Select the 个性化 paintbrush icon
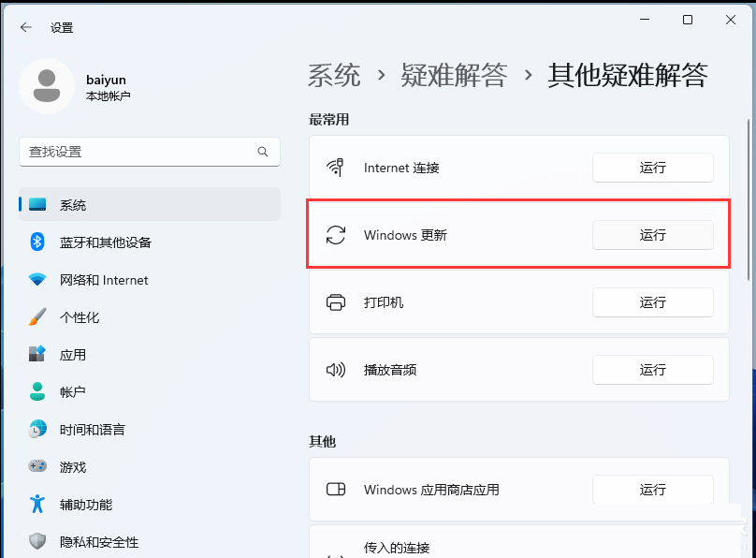The width and height of the screenshot is (756, 558). point(36,316)
